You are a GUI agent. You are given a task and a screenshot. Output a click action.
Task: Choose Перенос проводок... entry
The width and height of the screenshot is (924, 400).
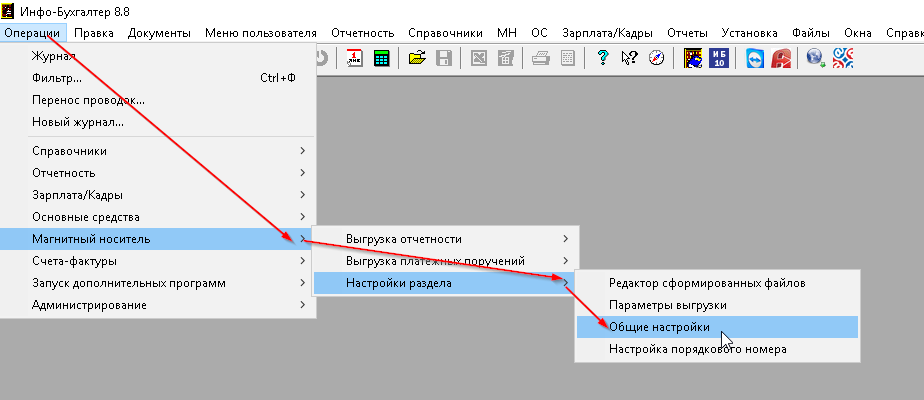[x=158, y=100]
